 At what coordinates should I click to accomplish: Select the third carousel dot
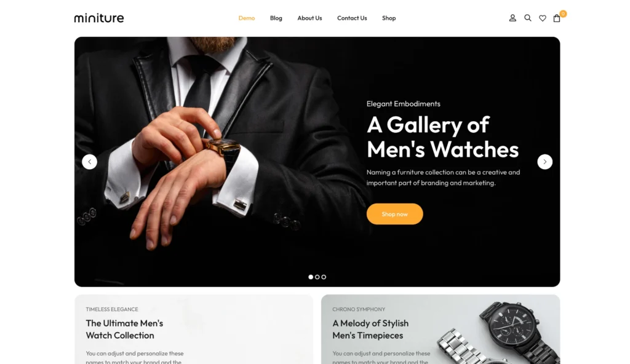324,277
